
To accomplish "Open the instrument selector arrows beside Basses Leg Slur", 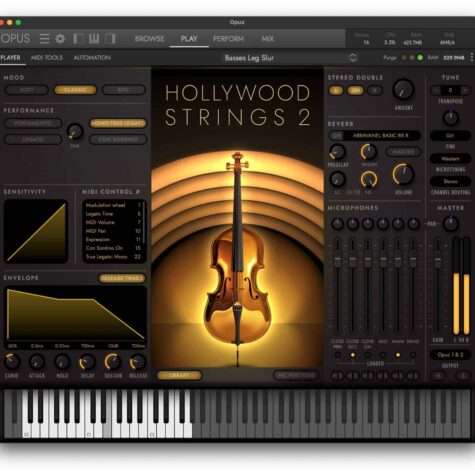I will pyautogui.click(x=353, y=58).
